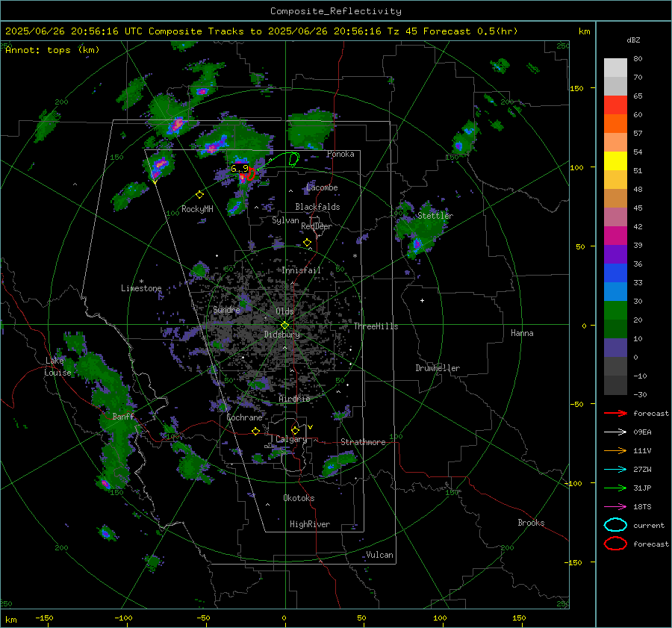Click the Blackfalds city label

click(x=317, y=207)
